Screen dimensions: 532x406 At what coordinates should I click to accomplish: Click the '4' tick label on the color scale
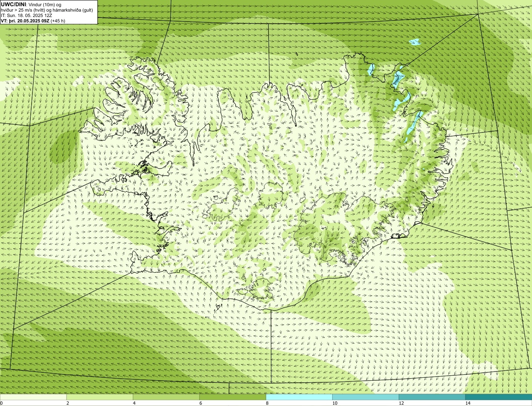(x=134, y=403)
